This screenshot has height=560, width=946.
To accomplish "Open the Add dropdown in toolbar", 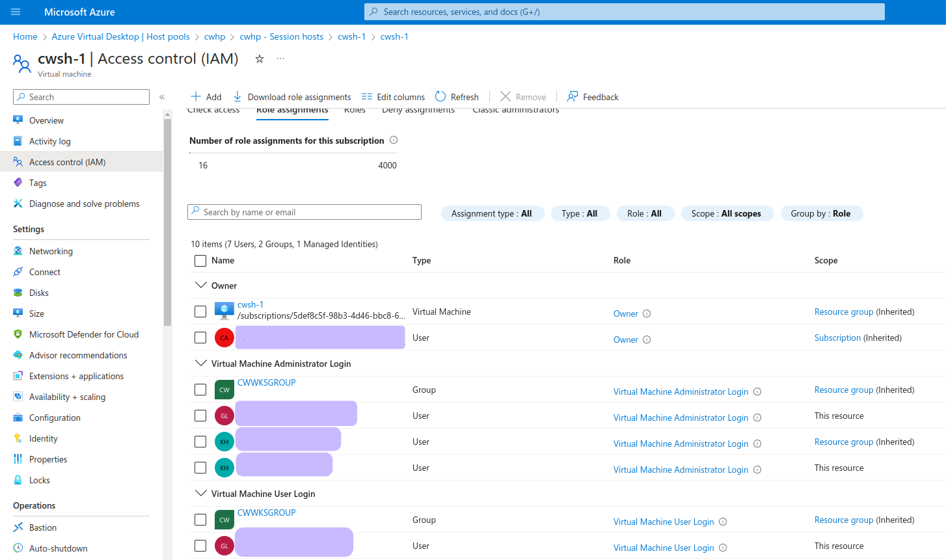I will pos(206,97).
